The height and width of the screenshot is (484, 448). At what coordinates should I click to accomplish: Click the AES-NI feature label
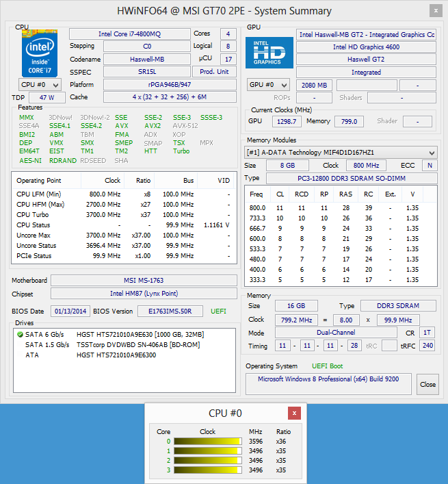30,161
